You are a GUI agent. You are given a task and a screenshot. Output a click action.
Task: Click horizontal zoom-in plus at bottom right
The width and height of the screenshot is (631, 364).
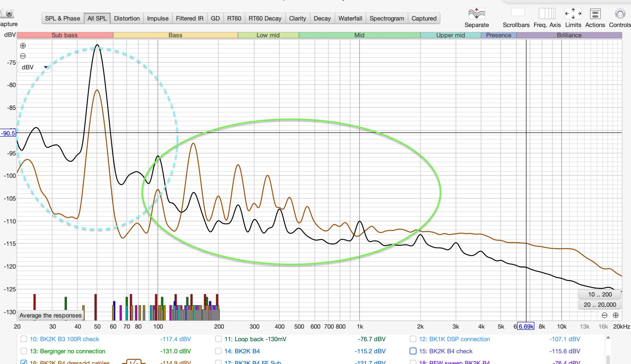(616, 315)
